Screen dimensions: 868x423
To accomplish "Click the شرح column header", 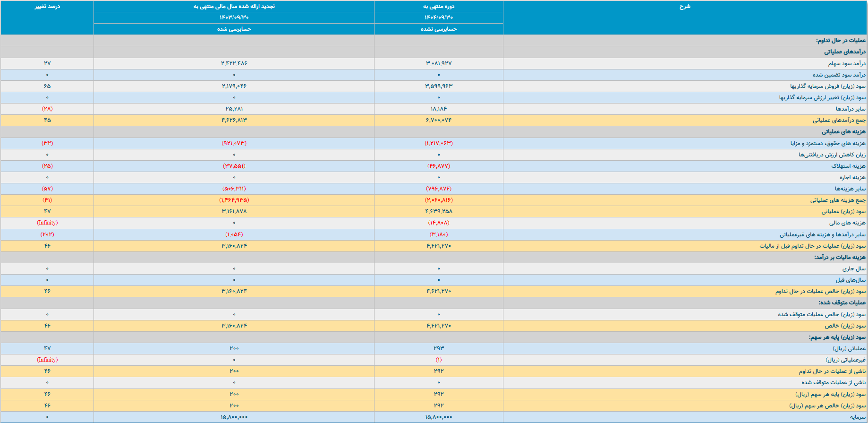I will 685,7.
